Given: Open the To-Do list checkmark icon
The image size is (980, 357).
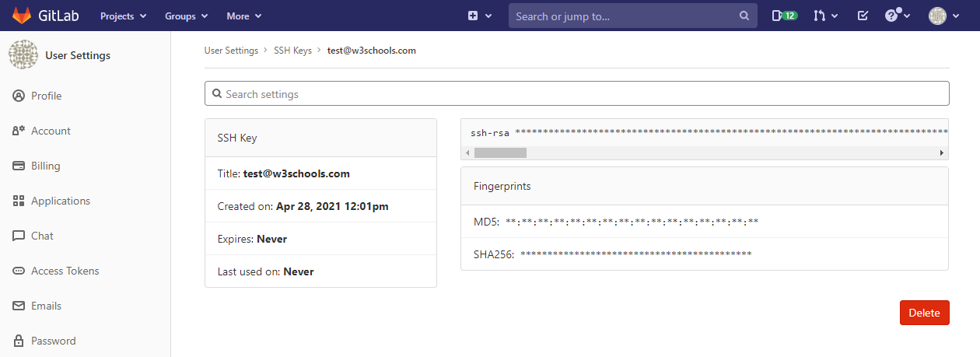Looking at the screenshot, I should (863, 16).
